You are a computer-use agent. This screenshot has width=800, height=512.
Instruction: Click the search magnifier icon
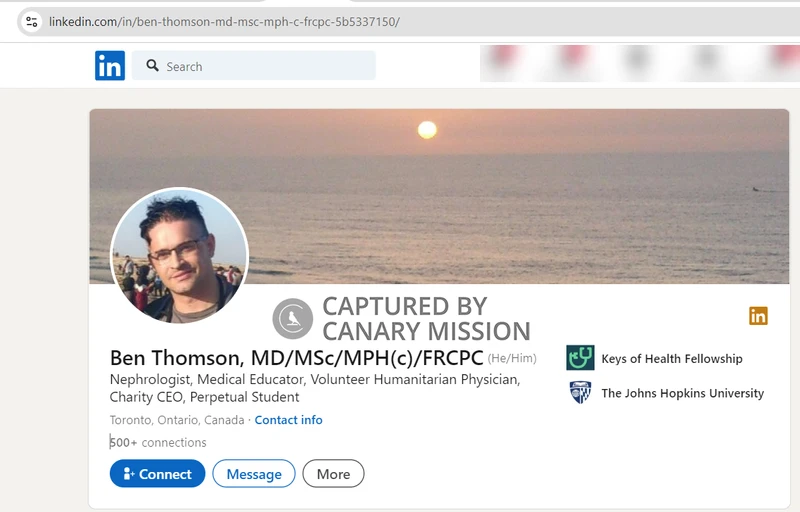pos(152,65)
